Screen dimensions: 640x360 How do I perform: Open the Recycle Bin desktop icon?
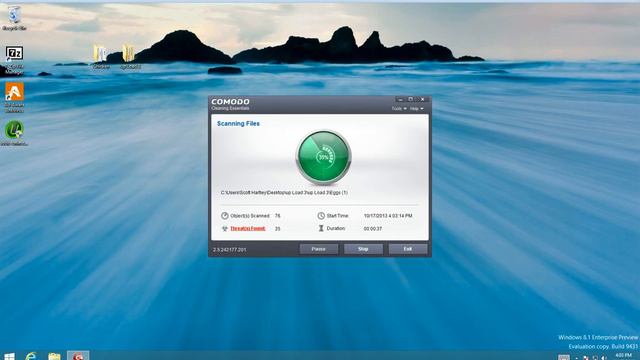[14, 17]
